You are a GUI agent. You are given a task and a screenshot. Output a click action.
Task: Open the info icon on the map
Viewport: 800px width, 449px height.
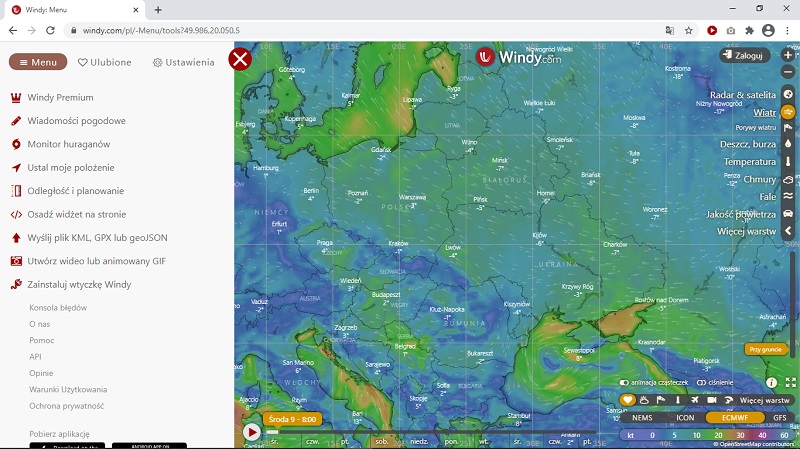[x=771, y=382]
